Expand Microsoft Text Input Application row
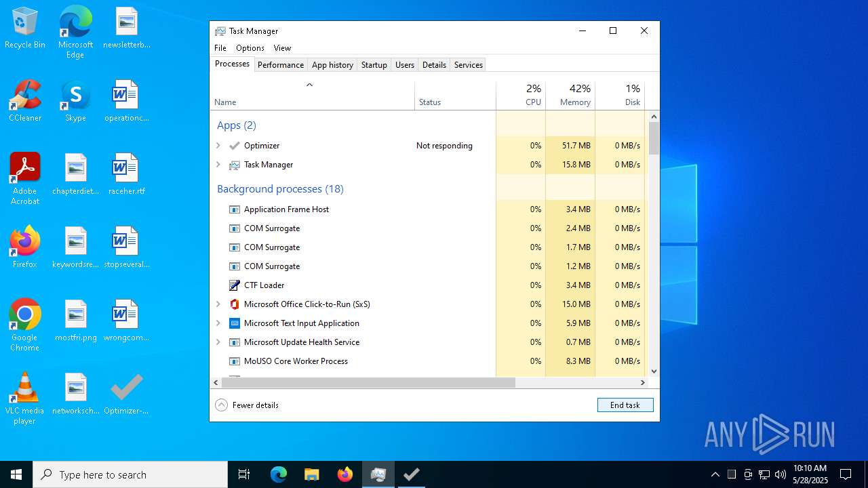Viewport: 868px width, 488px height. coord(218,323)
